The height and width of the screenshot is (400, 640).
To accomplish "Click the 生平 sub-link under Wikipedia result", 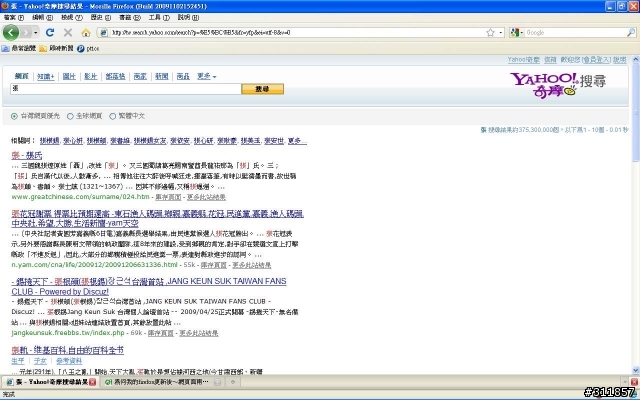I will coord(18,361).
